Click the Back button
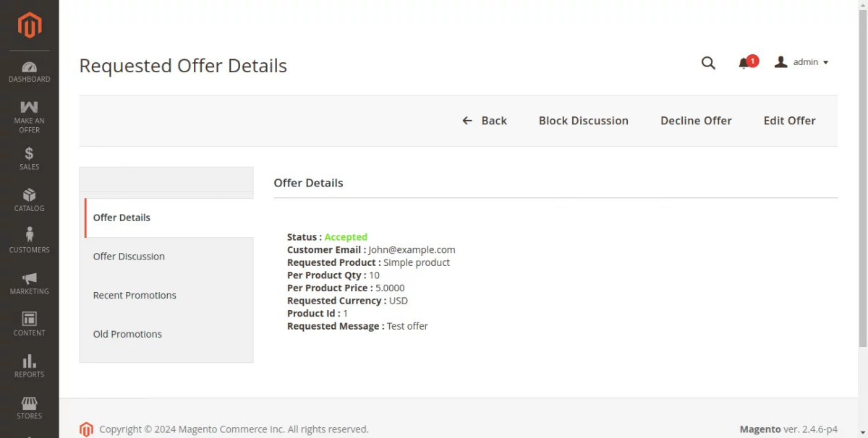This screenshot has width=868, height=438. (x=485, y=121)
